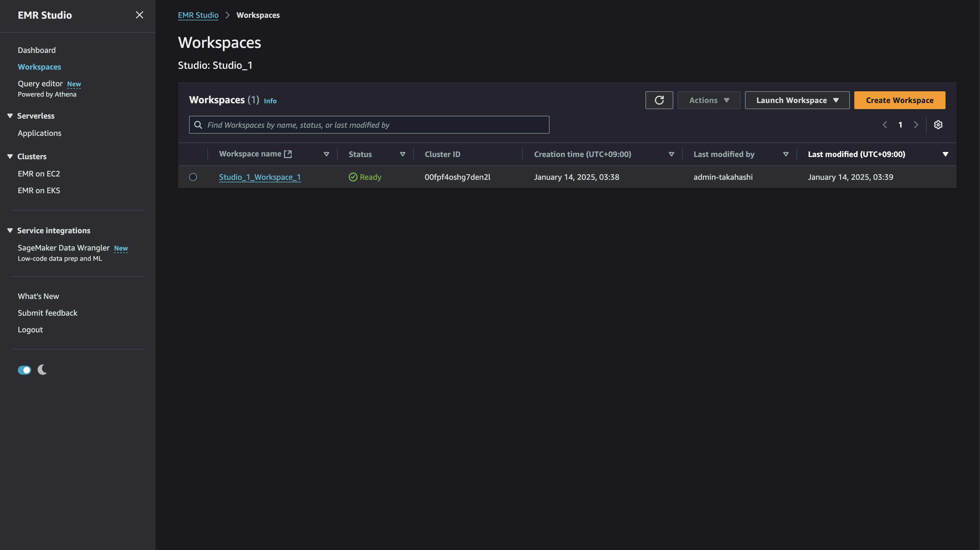Open Dashboard in the sidebar
980x550 pixels.
pyautogui.click(x=36, y=50)
